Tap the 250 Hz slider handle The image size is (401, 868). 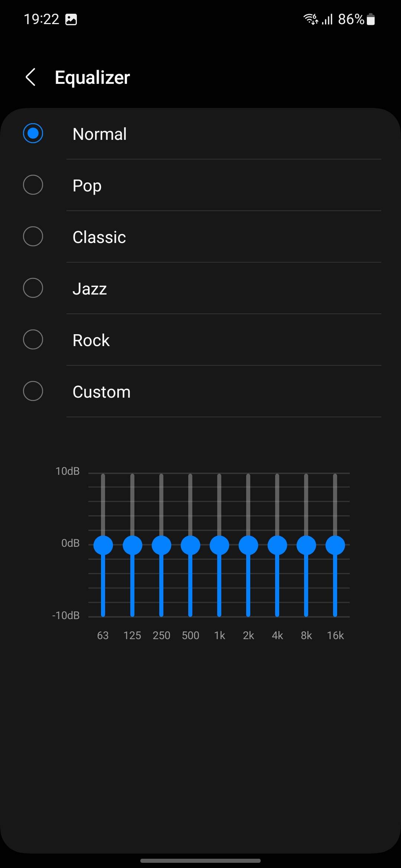point(161,545)
